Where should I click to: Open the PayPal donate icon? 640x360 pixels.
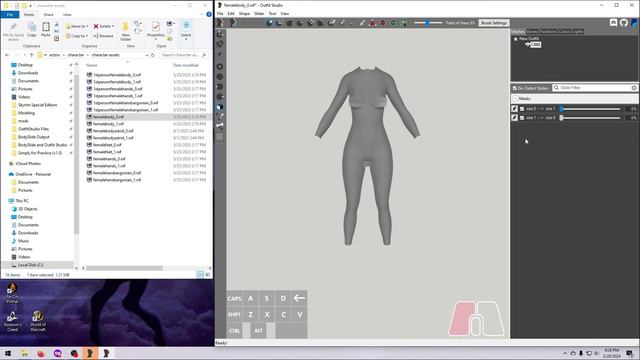click(634, 23)
